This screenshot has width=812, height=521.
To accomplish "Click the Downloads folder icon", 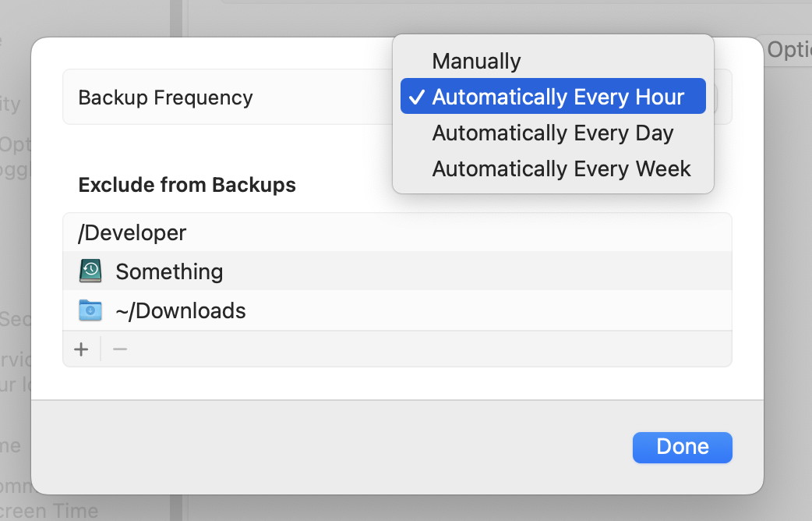I will point(90,310).
